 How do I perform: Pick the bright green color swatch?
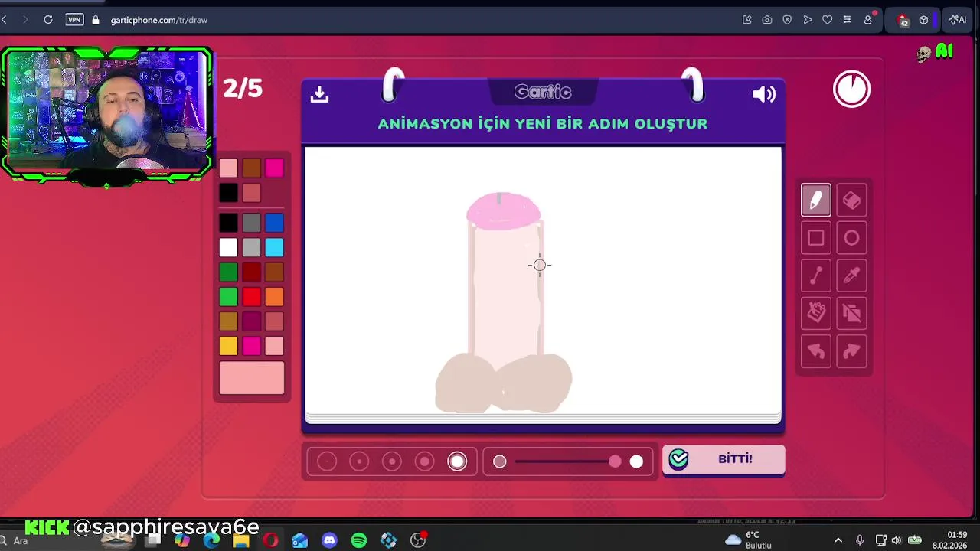click(228, 296)
